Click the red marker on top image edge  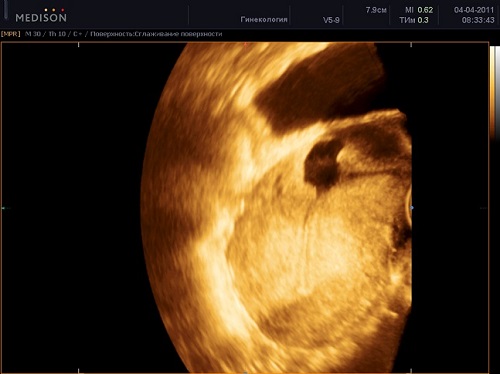point(245,44)
